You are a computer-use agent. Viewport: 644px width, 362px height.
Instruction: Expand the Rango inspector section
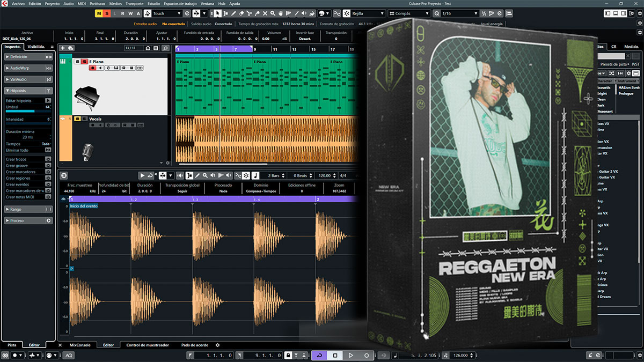click(29, 209)
